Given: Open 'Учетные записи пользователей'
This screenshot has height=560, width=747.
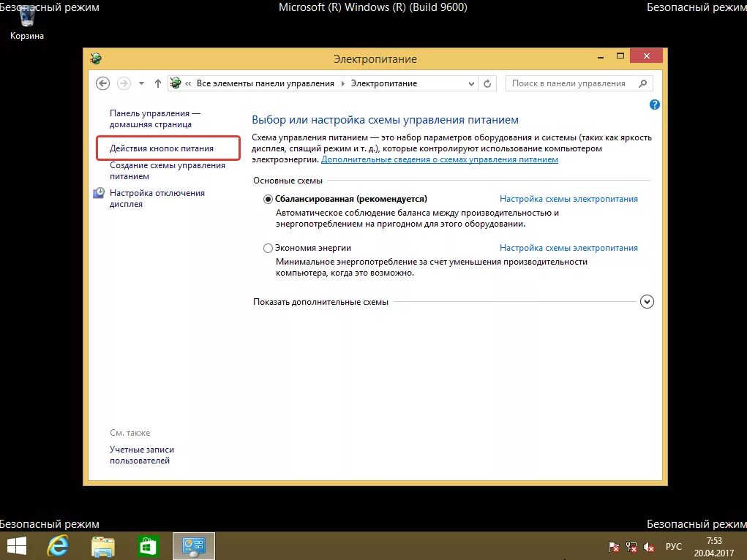Looking at the screenshot, I should click(x=141, y=455).
